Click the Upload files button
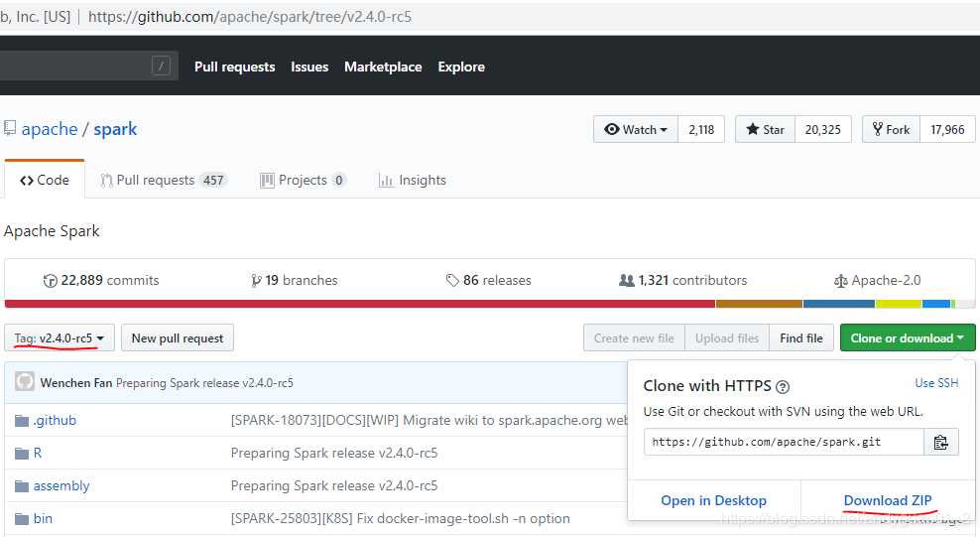This screenshot has height=537, width=980. [x=727, y=337]
